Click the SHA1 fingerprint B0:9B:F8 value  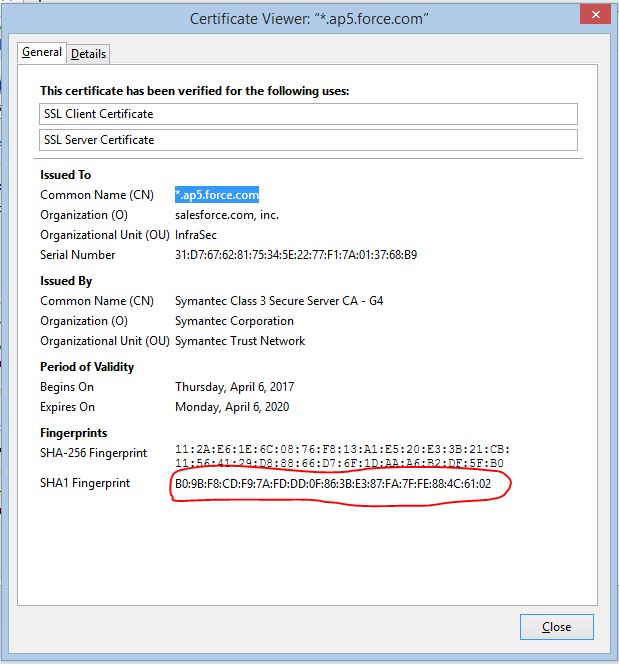click(333, 484)
